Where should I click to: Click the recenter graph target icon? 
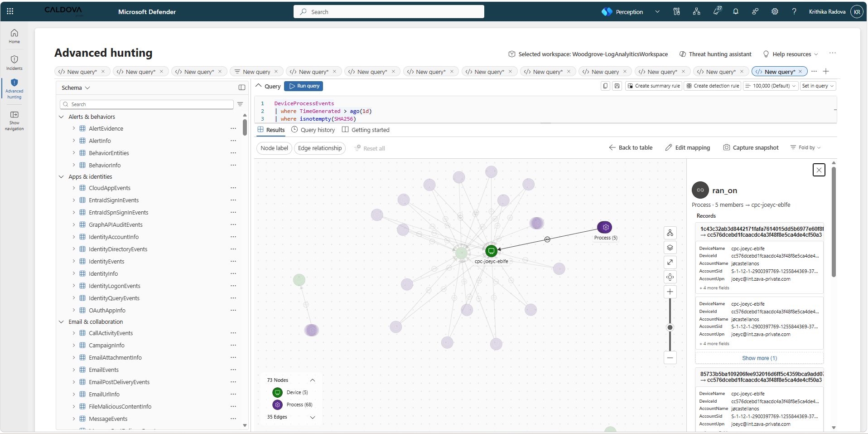670,277
